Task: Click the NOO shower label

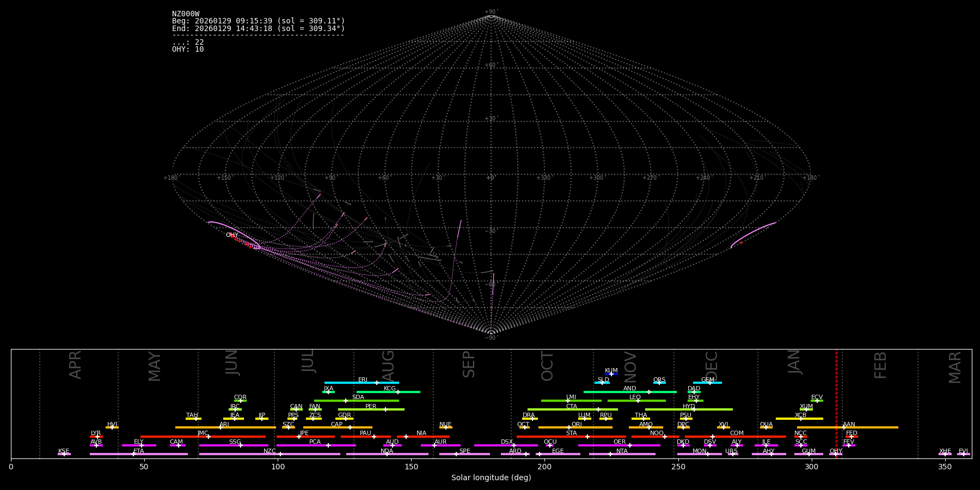Action: [657, 433]
